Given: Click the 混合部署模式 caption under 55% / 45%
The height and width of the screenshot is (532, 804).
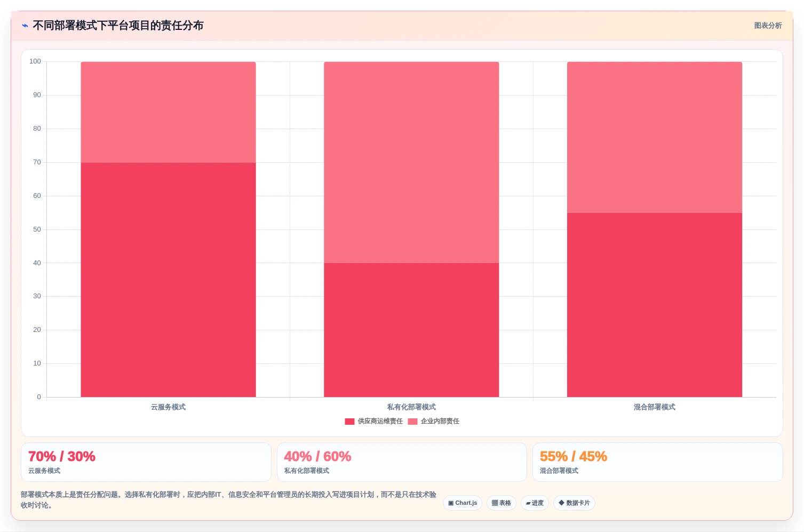Looking at the screenshot, I should click(559, 471).
